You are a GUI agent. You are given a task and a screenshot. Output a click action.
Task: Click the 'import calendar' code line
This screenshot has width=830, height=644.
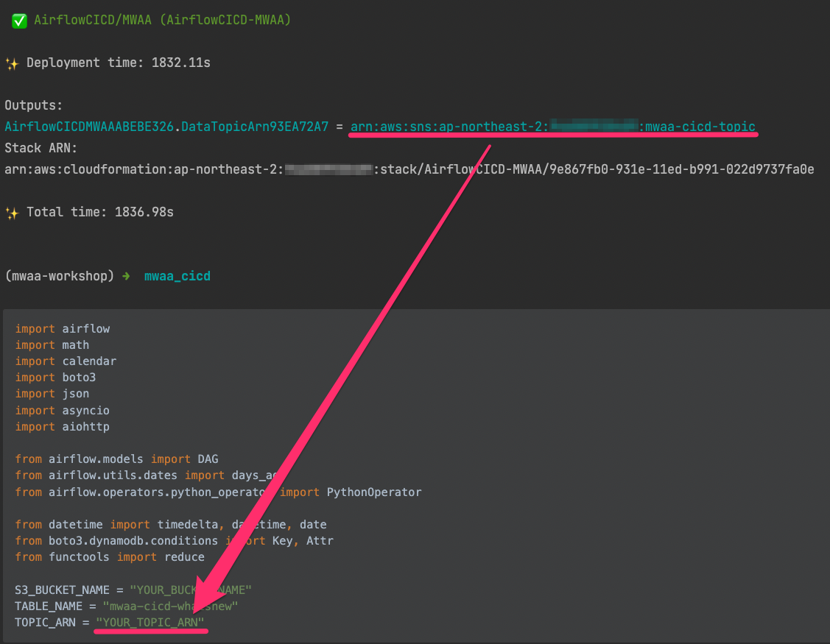coord(66,361)
